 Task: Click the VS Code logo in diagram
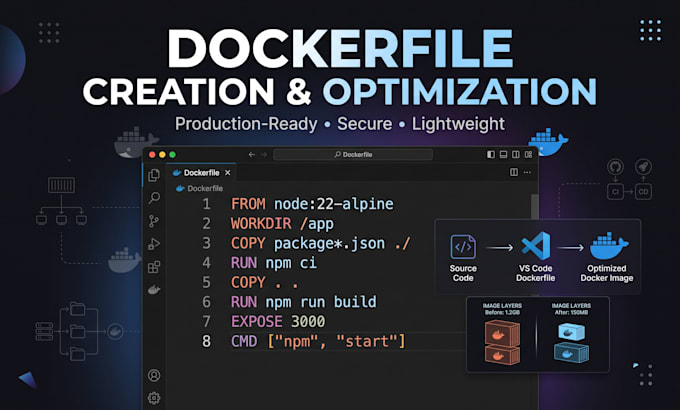coord(536,246)
